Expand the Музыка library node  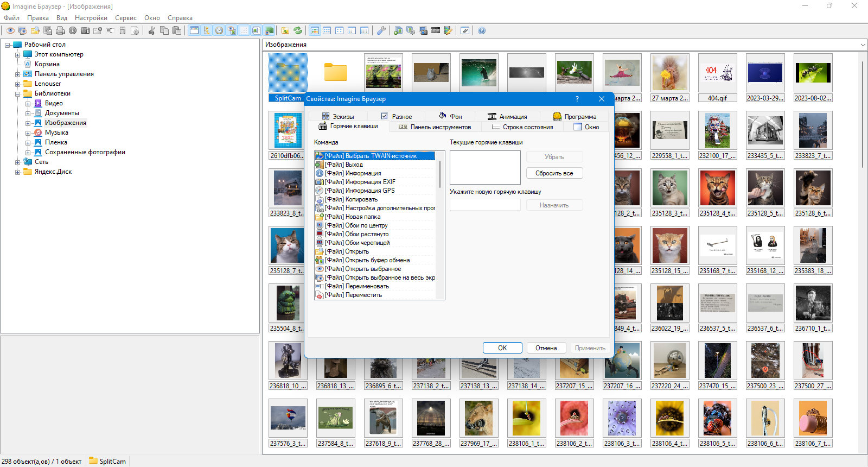pyautogui.click(x=28, y=132)
